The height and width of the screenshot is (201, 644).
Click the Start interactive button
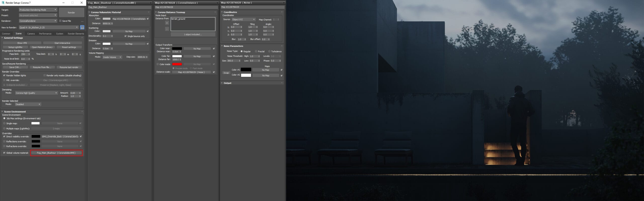click(62, 43)
